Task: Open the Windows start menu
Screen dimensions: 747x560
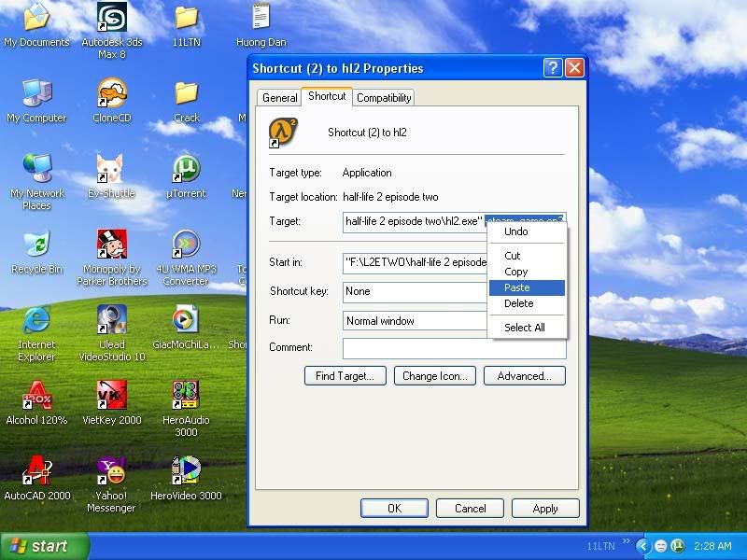Action: [45, 546]
